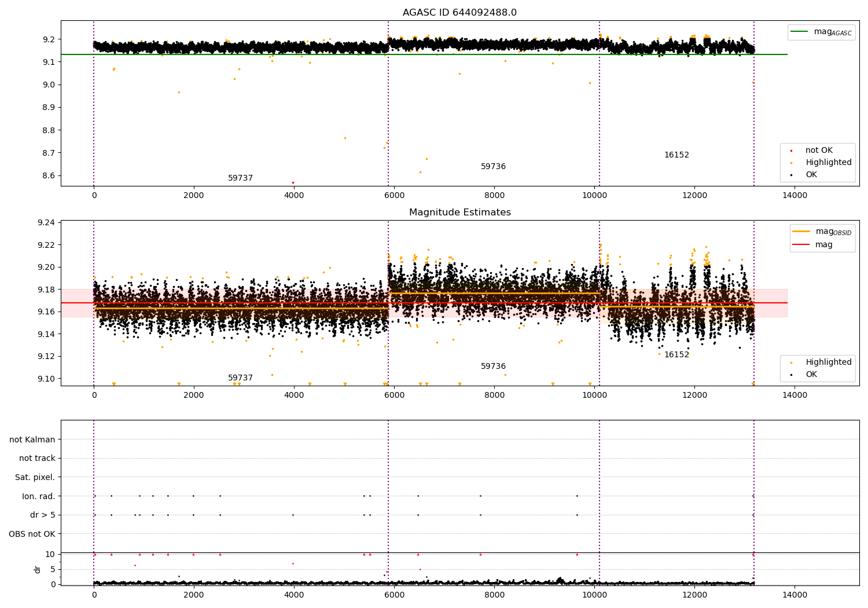Click the 59737 annotation in the top panel

240,178
